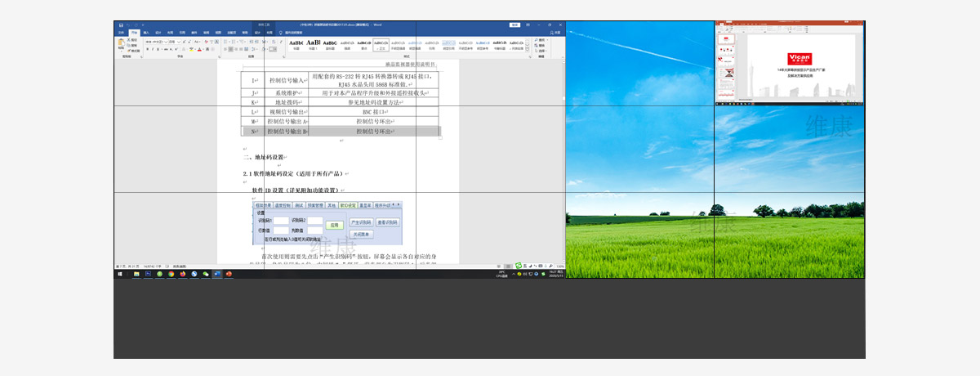Select the 开始 ribbon tab in Word
980x376 pixels.
(134, 33)
